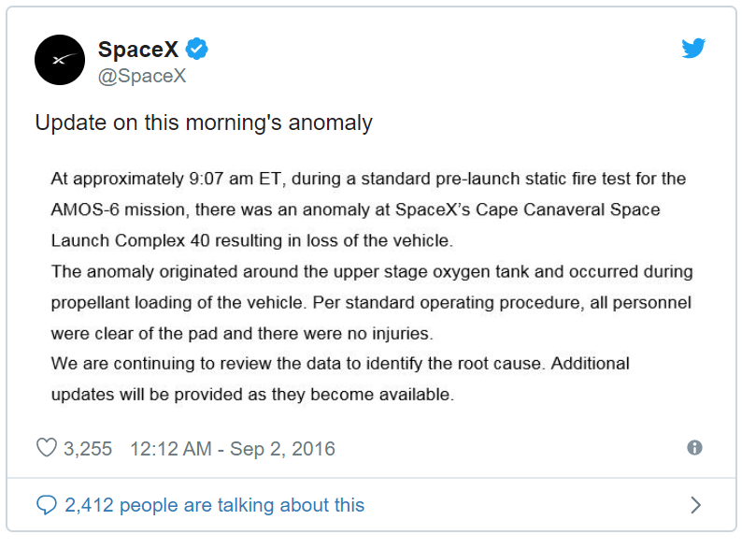The image size is (756, 549).
Task: Open the SpaceX display name link
Action: point(138,50)
